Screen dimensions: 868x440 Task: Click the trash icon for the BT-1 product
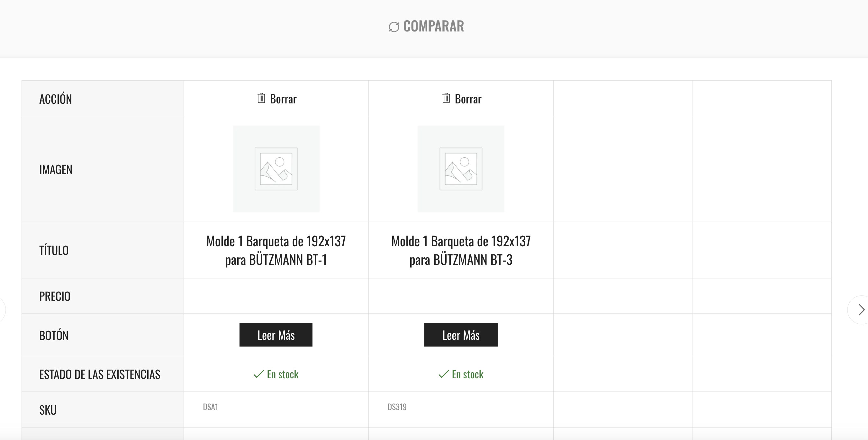tap(261, 98)
